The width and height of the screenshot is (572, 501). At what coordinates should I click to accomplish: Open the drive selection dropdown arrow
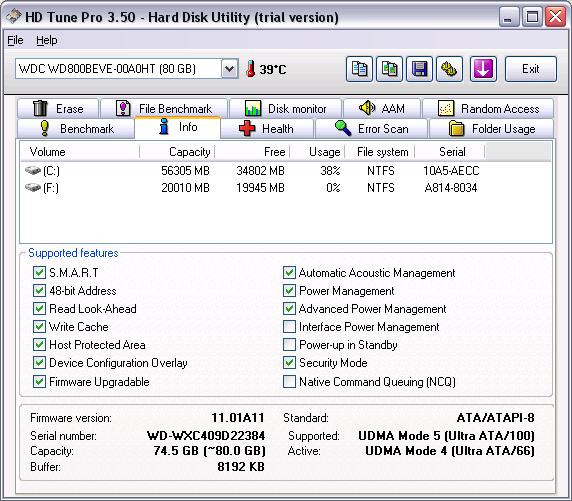pyautogui.click(x=229, y=69)
